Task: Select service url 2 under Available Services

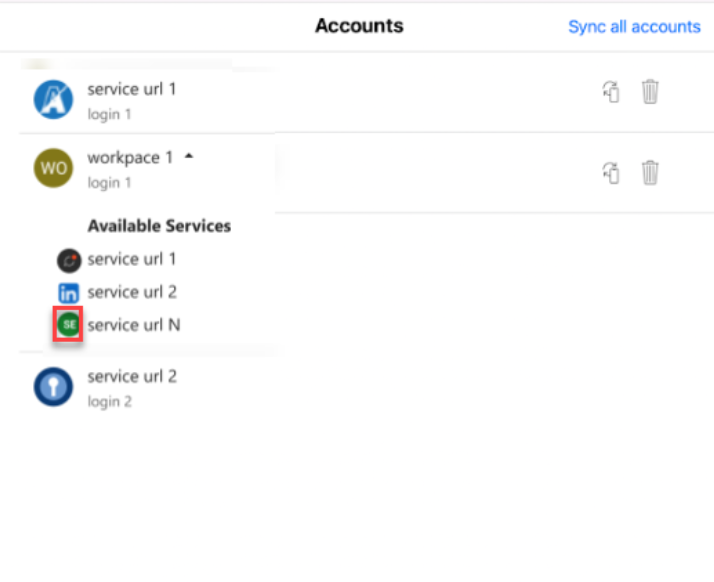Action: [x=132, y=292]
